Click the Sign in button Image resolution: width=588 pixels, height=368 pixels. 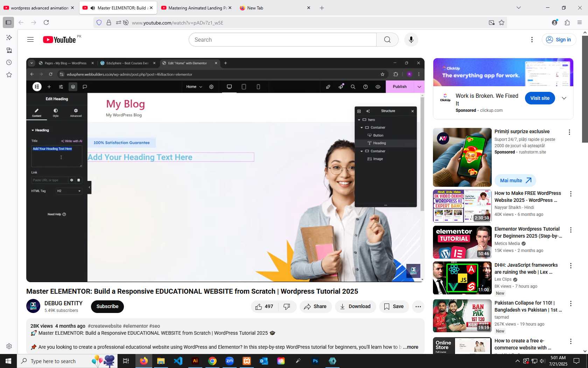pyautogui.click(x=559, y=40)
